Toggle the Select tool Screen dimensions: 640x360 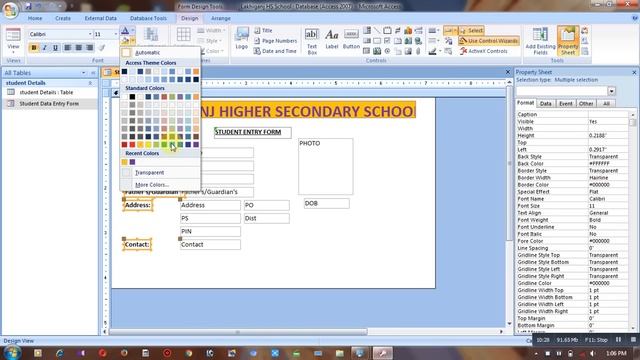(x=471, y=31)
